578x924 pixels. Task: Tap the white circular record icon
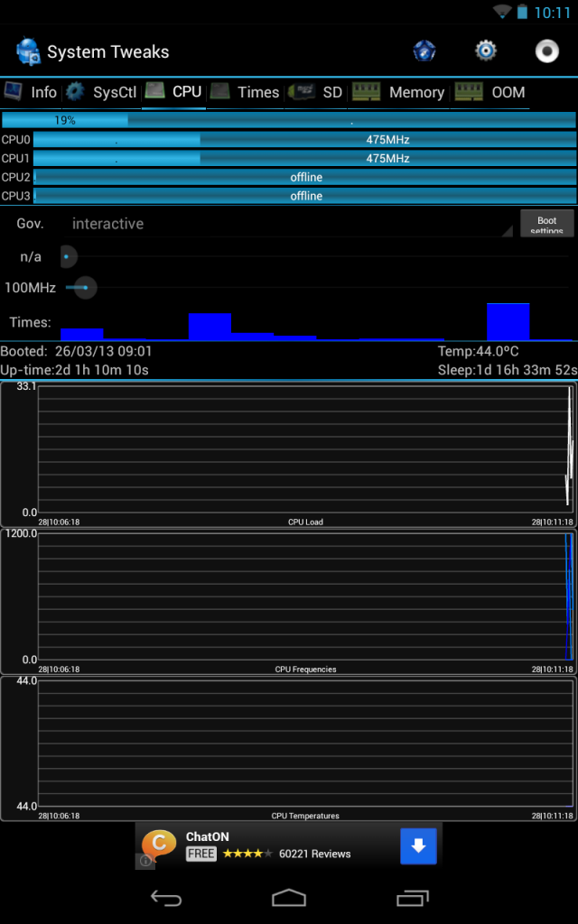click(x=546, y=51)
